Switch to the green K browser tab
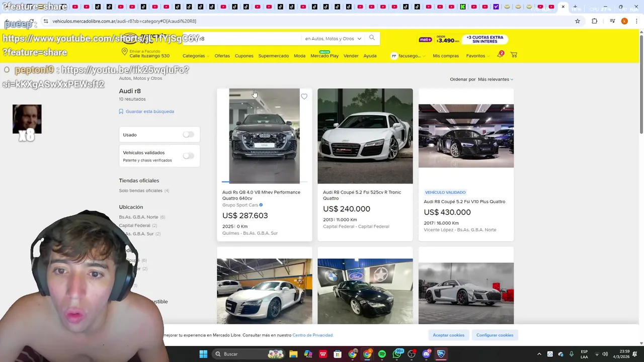 coord(462,7)
